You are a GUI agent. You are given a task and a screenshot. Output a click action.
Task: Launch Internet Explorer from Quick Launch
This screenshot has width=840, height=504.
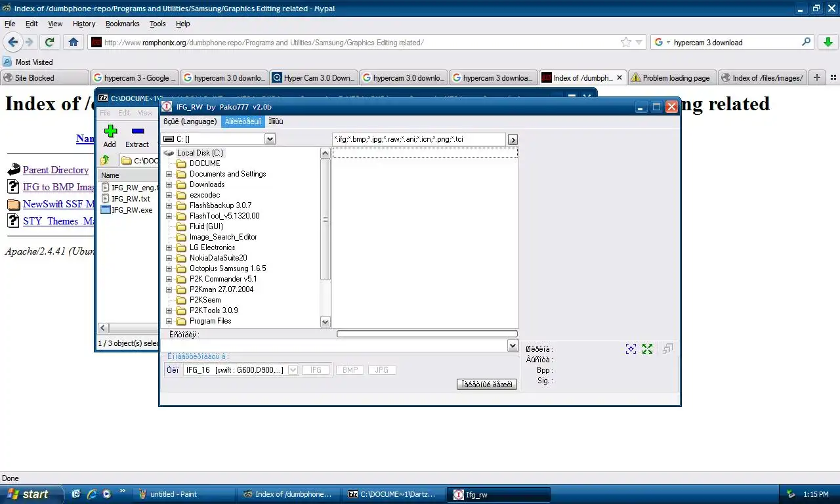point(91,494)
